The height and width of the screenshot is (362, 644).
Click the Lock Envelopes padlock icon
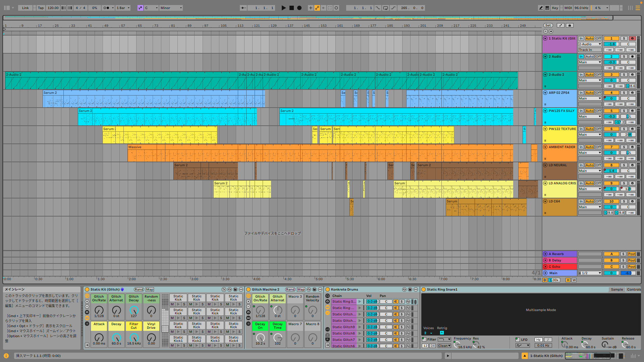click(x=569, y=25)
